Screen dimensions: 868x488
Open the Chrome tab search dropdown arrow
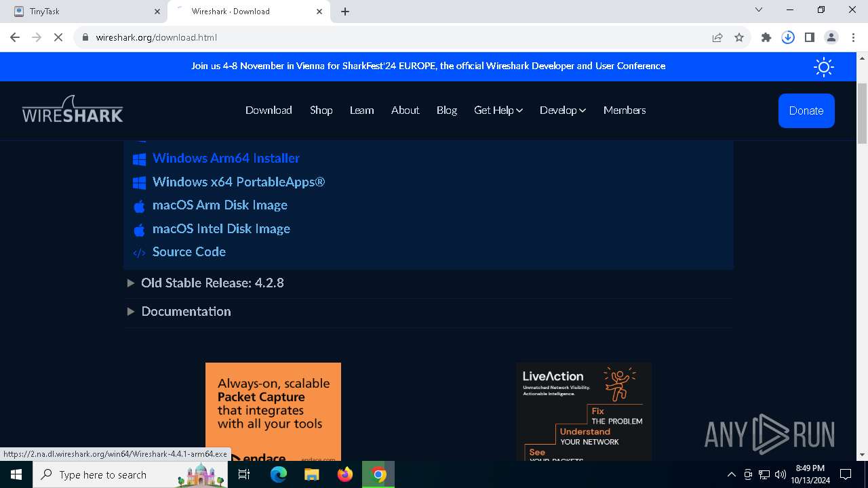[759, 10]
